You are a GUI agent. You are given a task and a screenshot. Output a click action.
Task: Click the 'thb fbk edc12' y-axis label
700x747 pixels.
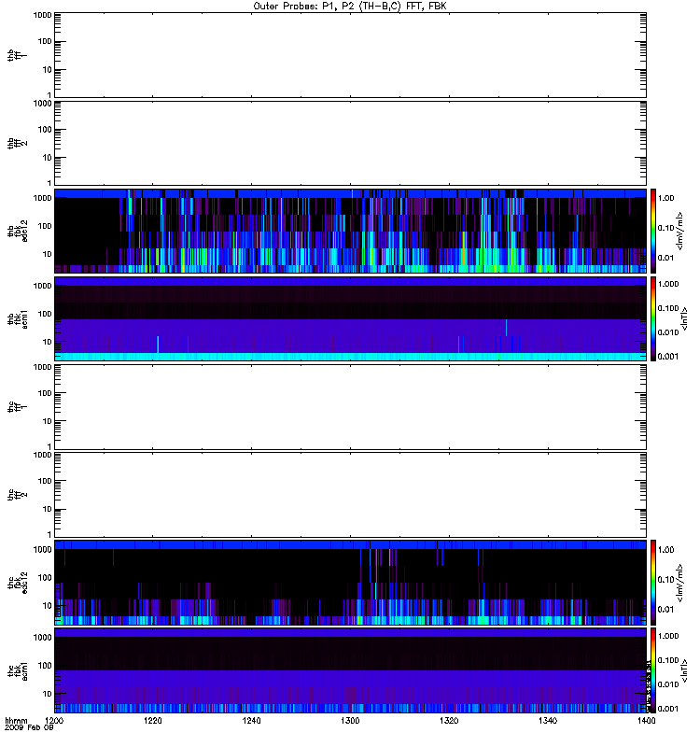coord(18,231)
